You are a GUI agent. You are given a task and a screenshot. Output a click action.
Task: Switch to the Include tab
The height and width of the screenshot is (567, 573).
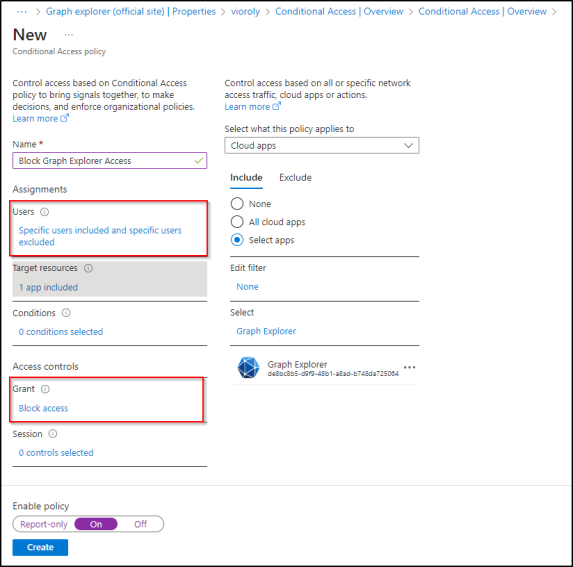pyautogui.click(x=246, y=178)
